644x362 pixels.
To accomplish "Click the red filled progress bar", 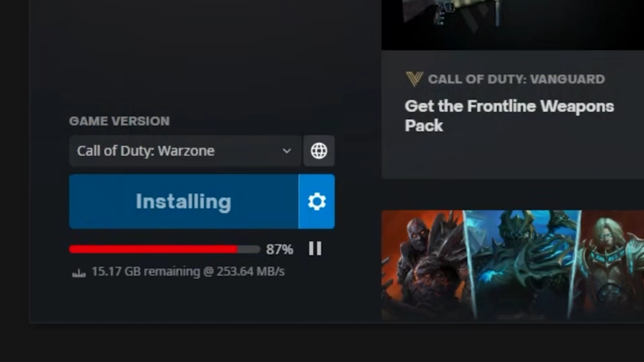I will click(153, 249).
